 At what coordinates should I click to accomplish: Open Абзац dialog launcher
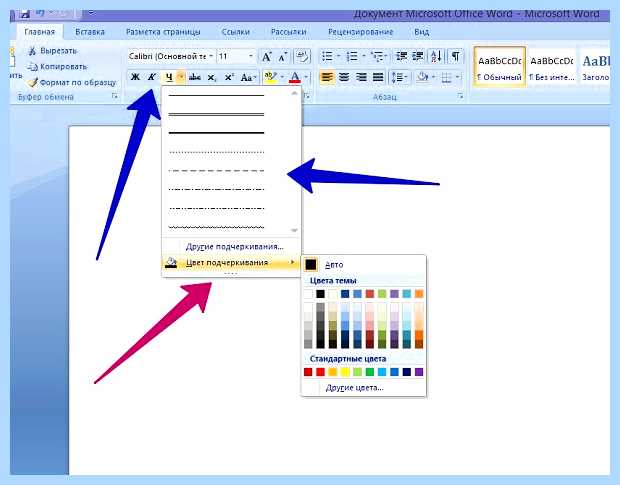coord(460,96)
